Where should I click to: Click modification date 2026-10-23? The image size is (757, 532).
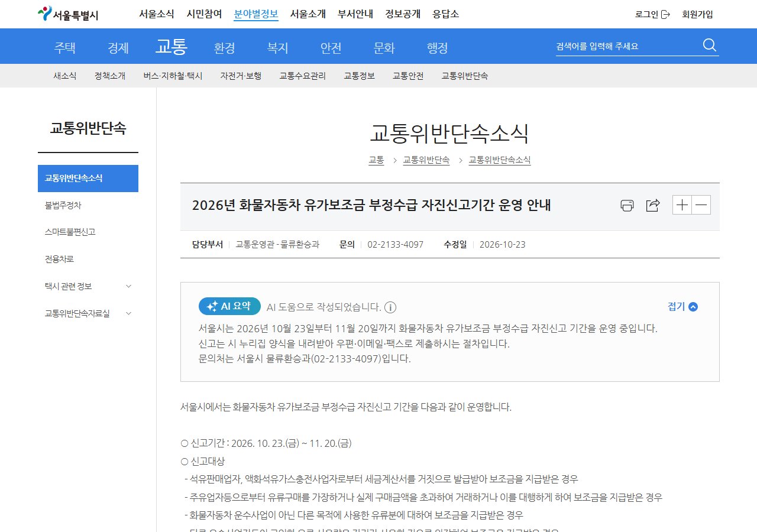coord(503,244)
